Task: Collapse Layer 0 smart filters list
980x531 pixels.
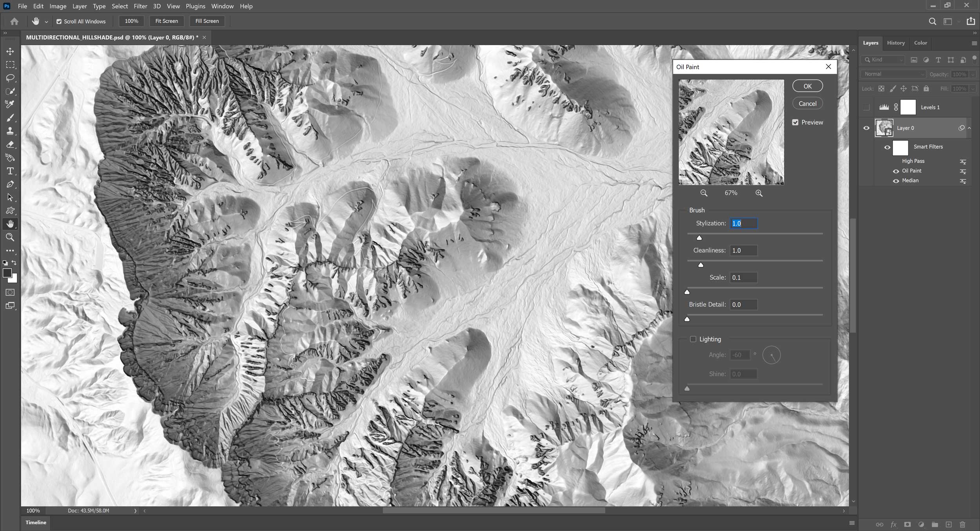Action: tap(969, 128)
